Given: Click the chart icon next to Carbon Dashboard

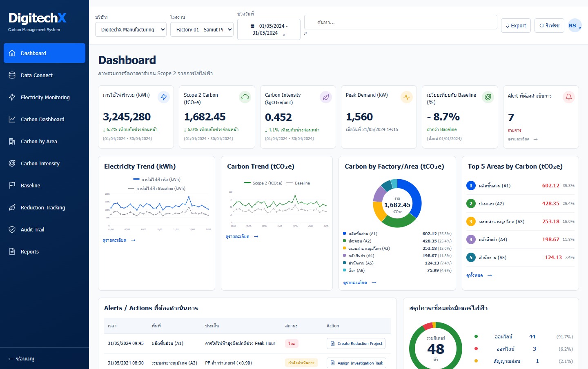Looking at the screenshot, I should pos(12,119).
